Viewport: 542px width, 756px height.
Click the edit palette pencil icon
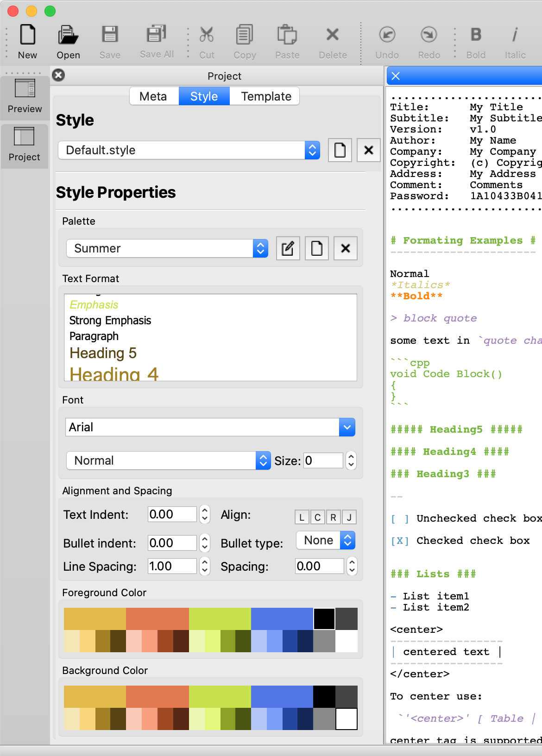pyautogui.click(x=288, y=249)
